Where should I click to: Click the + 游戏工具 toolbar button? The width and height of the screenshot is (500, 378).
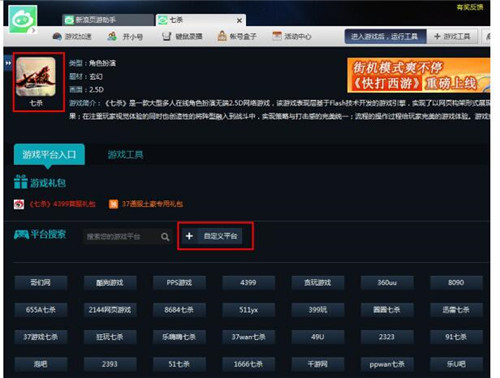coord(452,36)
